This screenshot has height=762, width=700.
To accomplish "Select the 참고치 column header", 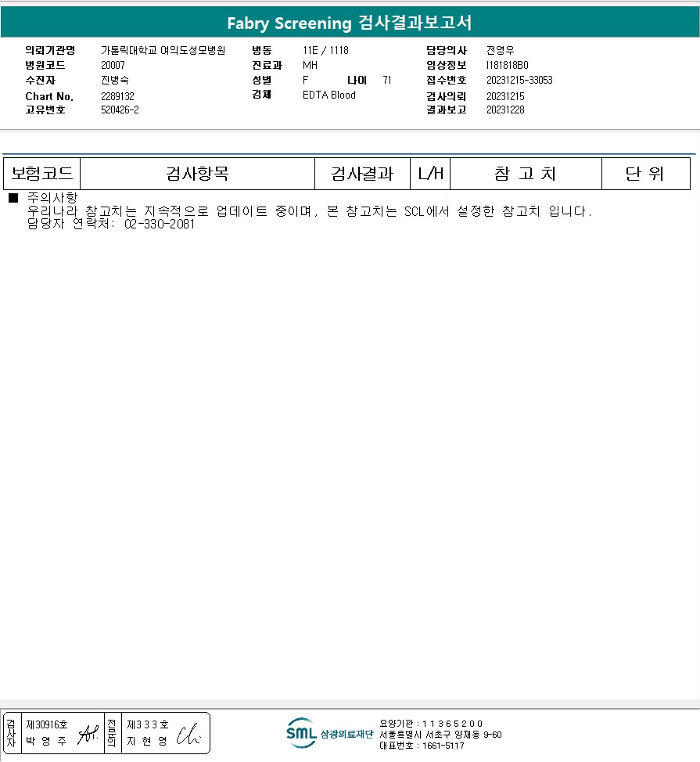I will click(526, 174).
